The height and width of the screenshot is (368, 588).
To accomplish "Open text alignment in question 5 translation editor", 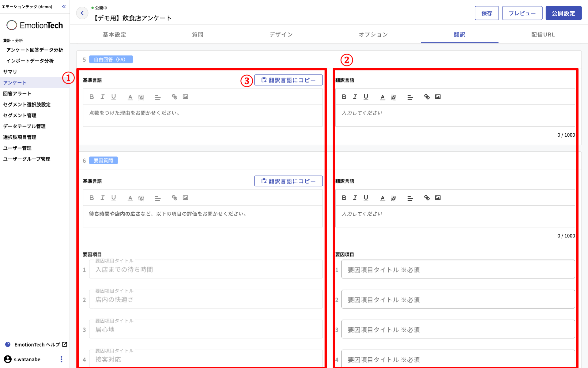I will click(x=410, y=97).
